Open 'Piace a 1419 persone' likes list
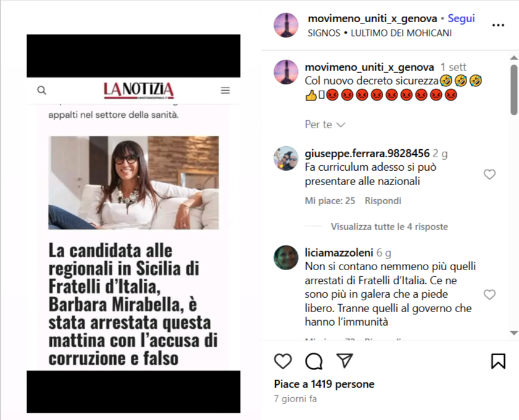 [324, 384]
